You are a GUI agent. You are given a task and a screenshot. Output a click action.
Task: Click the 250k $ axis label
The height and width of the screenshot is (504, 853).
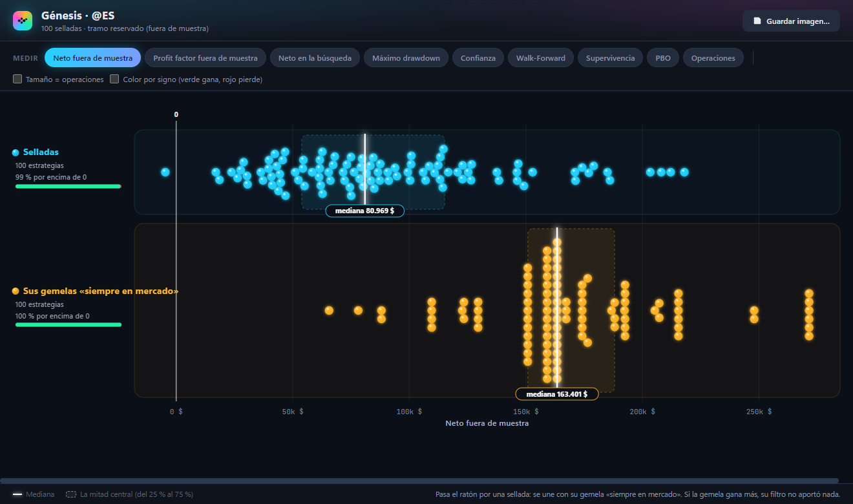point(759,412)
